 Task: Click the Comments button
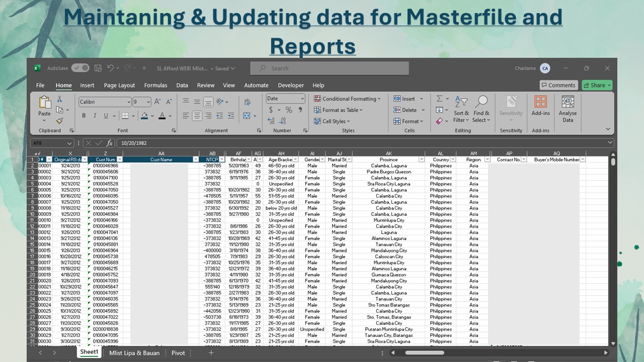[x=558, y=85]
